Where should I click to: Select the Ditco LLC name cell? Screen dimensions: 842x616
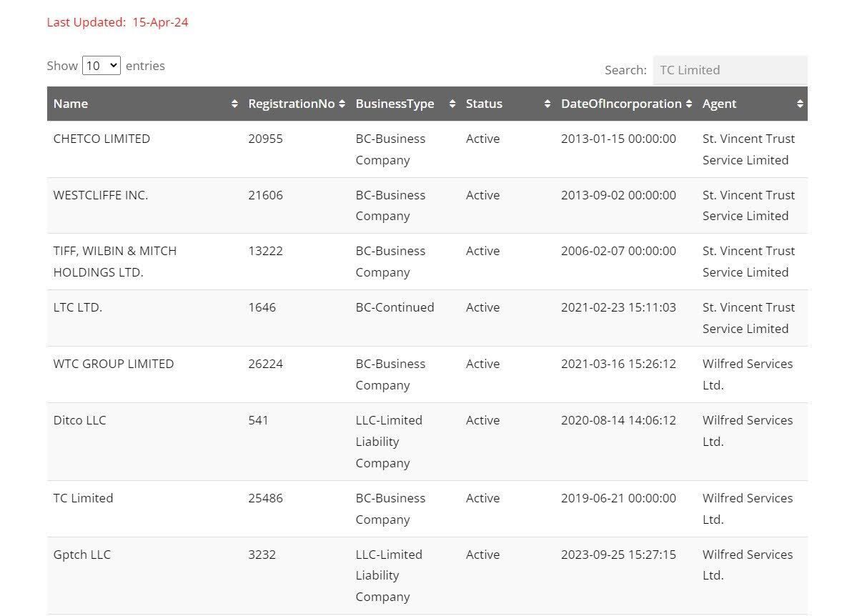point(79,420)
